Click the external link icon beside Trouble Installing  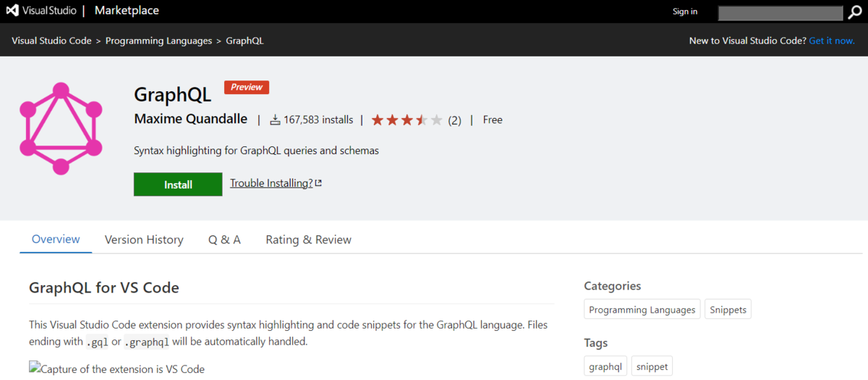coord(318,183)
